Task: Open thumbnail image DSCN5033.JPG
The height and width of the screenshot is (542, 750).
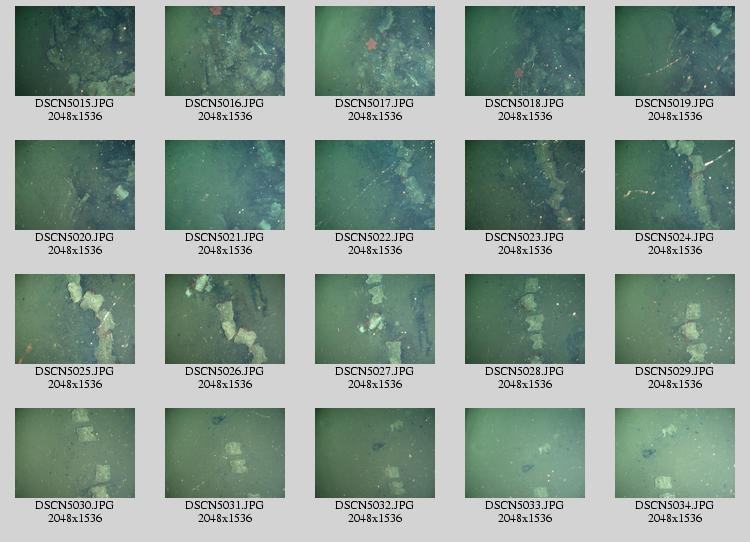Action: coord(525,453)
